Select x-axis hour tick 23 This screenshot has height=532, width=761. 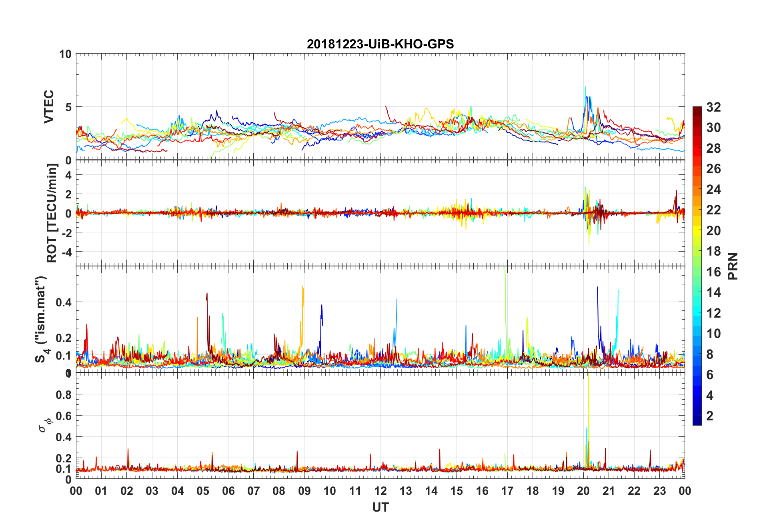click(660, 491)
